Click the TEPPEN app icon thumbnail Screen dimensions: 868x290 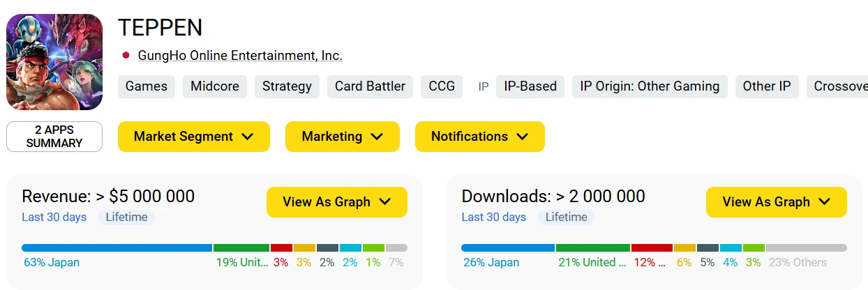pyautogui.click(x=54, y=62)
